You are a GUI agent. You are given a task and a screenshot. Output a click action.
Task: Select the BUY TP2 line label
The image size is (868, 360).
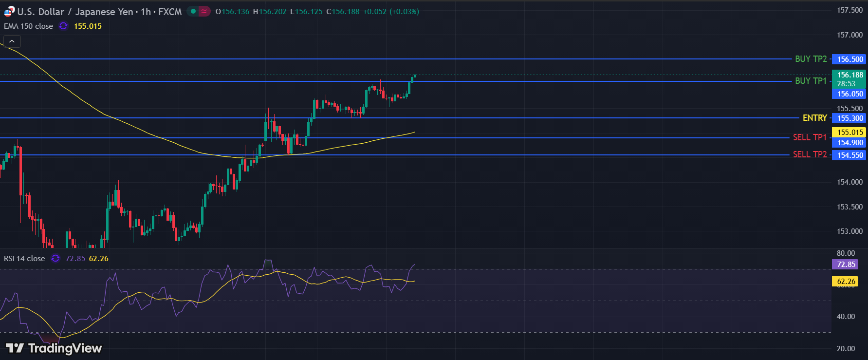point(811,59)
